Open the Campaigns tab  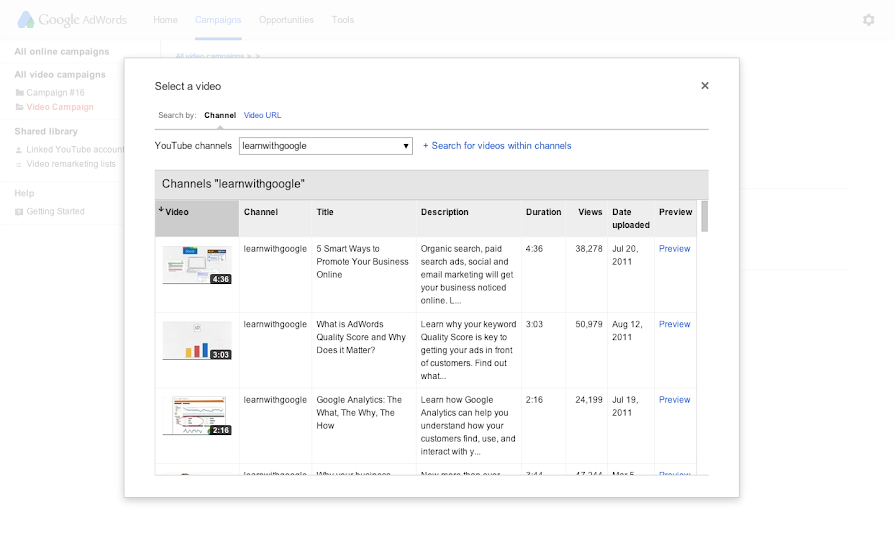coord(218,20)
